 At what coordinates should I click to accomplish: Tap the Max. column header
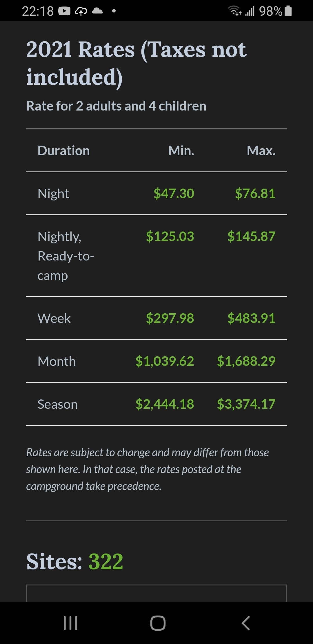261,151
